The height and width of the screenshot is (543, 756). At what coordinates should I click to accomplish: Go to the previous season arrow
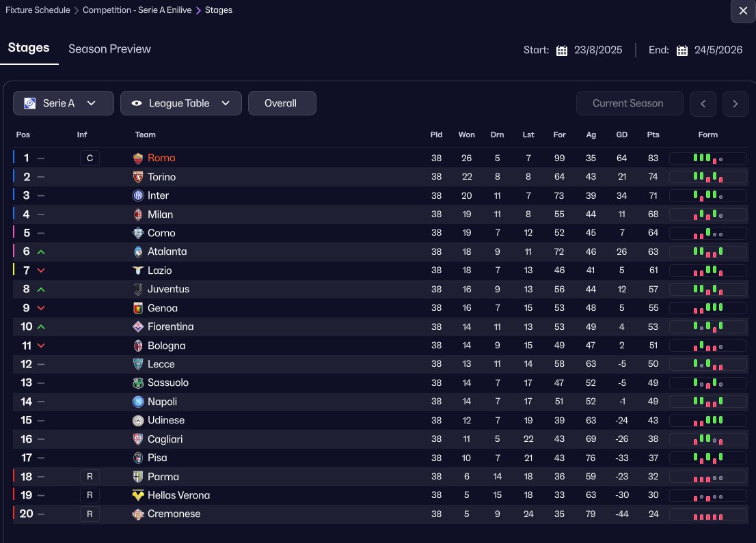tap(703, 104)
